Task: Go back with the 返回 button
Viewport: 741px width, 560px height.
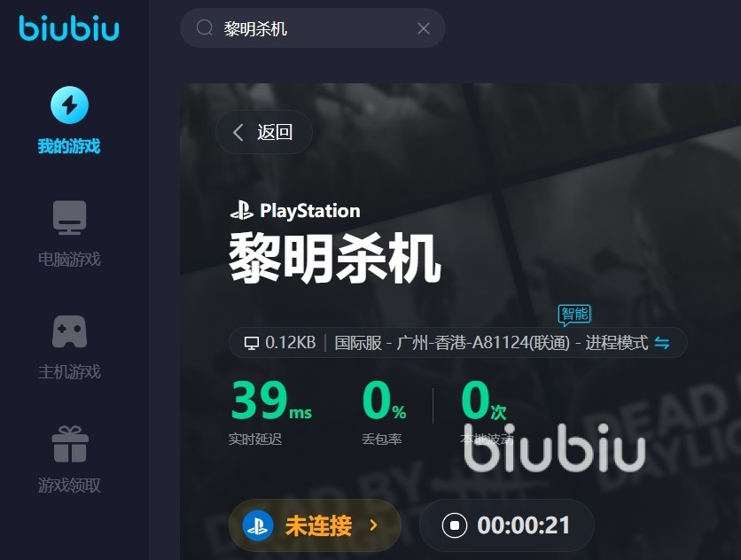Action: [x=264, y=132]
